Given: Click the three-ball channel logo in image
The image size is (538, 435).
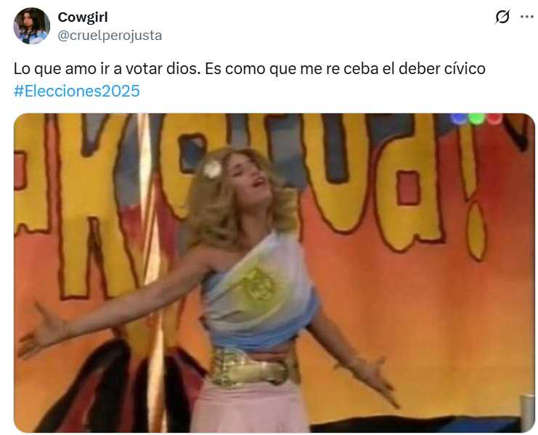Looking at the screenshot, I should (477, 119).
